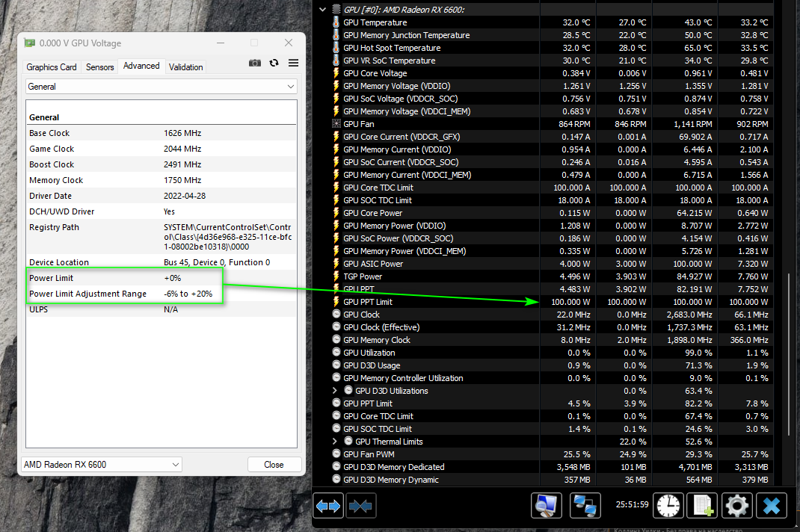Collapse the GPU [#0] AMD Radeon group
Viewport: 800px width, 532px height.
322,9
